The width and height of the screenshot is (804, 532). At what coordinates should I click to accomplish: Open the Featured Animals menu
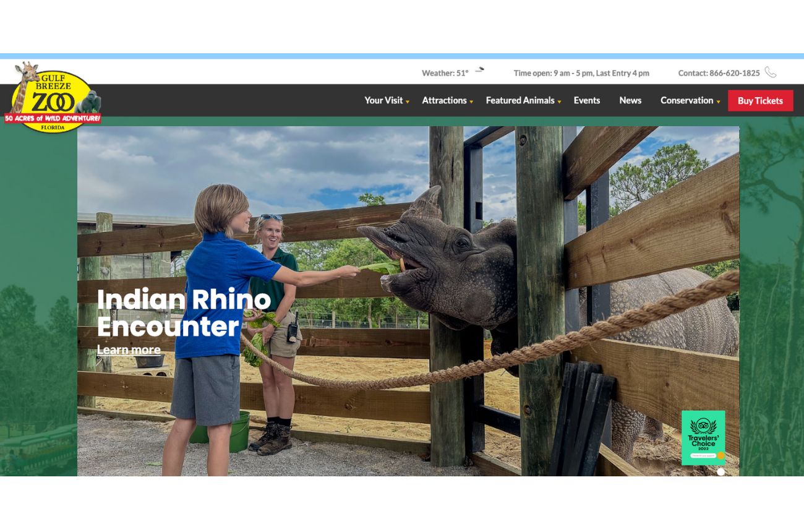tap(520, 100)
